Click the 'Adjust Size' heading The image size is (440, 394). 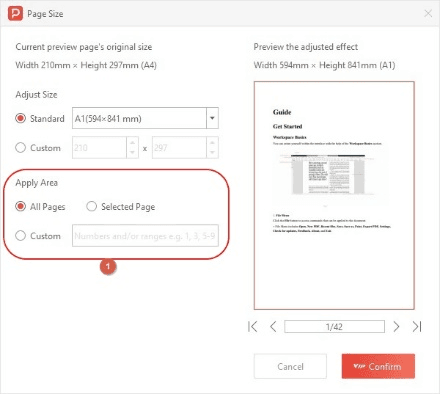(36, 95)
